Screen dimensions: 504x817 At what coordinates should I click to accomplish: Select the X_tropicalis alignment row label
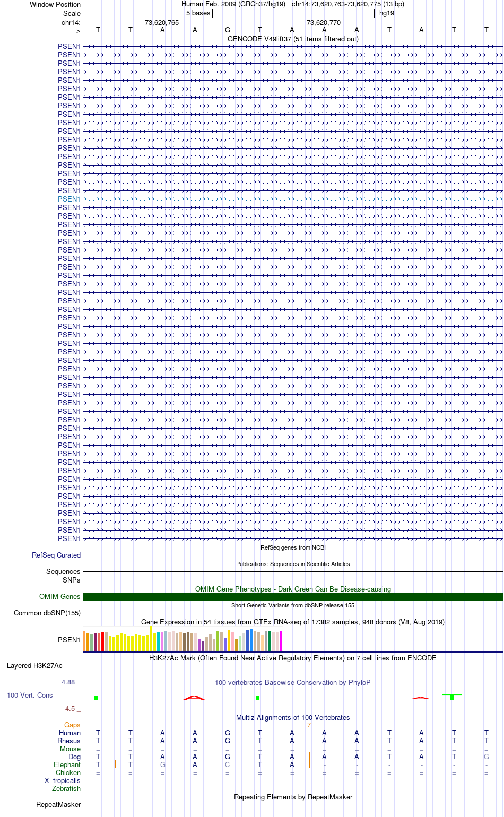click(x=63, y=781)
